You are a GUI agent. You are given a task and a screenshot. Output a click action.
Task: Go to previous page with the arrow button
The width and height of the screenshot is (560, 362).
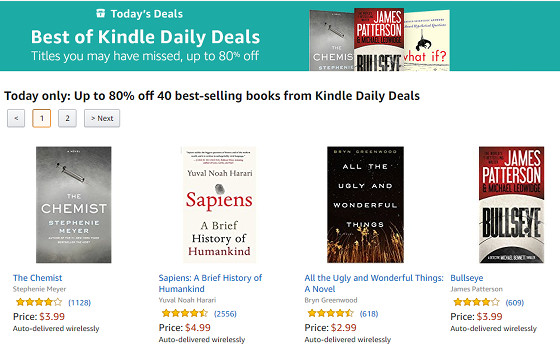click(x=16, y=118)
